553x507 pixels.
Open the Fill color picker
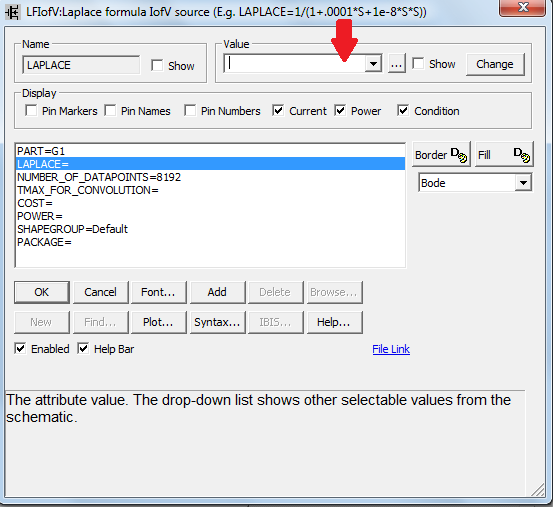point(504,154)
